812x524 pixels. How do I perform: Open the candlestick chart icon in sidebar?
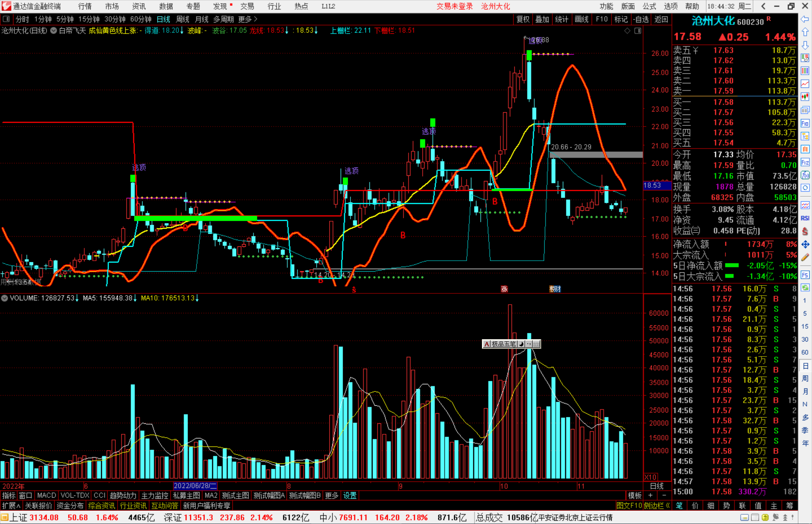(x=805, y=97)
